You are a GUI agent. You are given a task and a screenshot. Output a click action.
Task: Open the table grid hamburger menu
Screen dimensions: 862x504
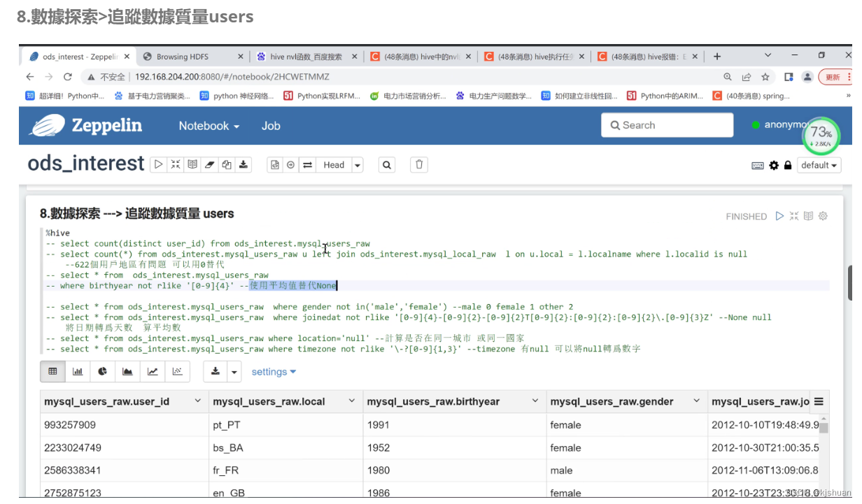pyautogui.click(x=819, y=401)
